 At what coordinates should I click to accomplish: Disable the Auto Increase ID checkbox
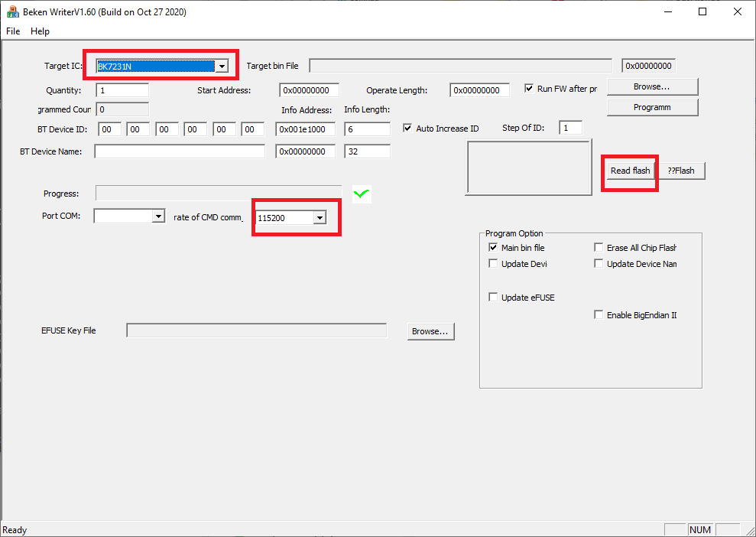pyautogui.click(x=408, y=129)
